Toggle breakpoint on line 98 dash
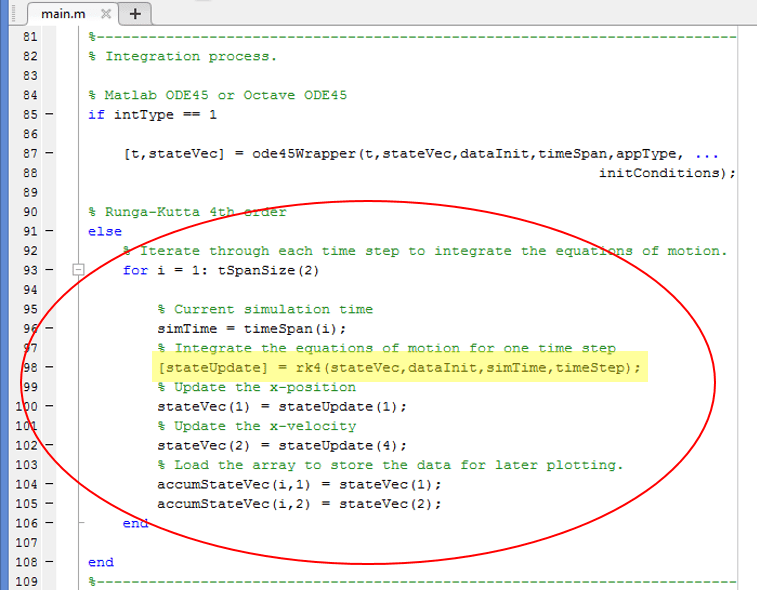The height and width of the screenshot is (590, 757). tap(49, 368)
